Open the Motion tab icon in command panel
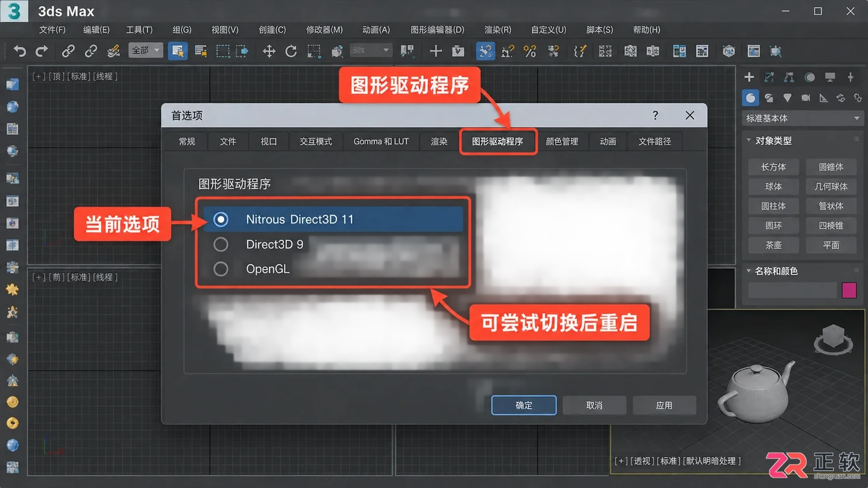This screenshot has width=868, height=488. (x=810, y=77)
